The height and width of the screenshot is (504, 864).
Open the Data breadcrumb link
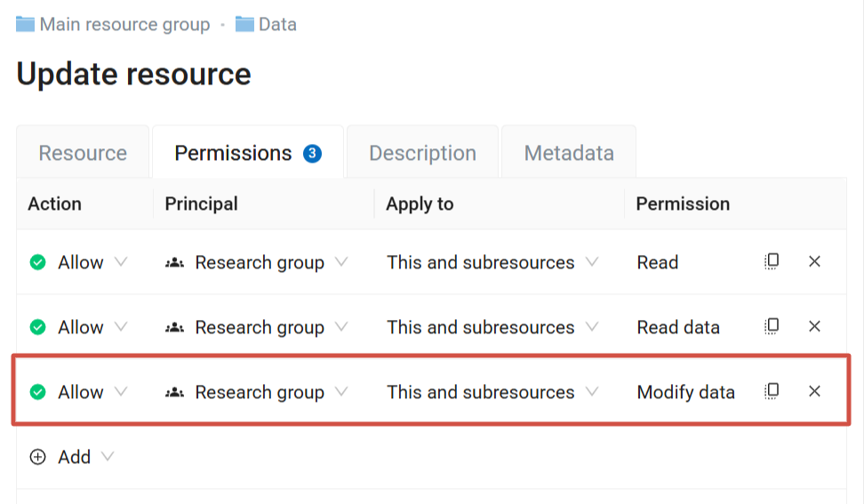(277, 24)
